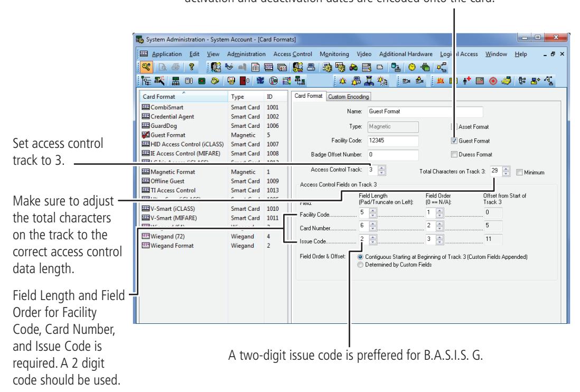The height and width of the screenshot is (392, 580).
Task: Click the yellow question mark help icon
Action: (191, 67)
